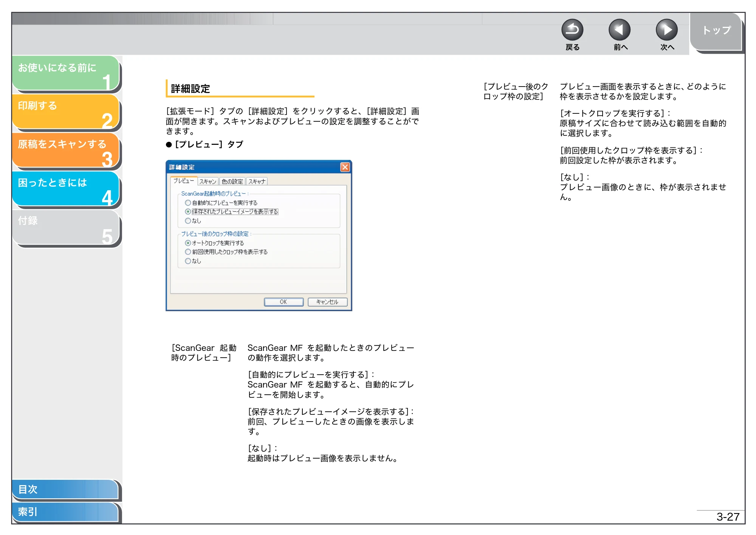Go to next page with 次へ icon
The height and width of the screenshot is (535, 756).
click(x=666, y=30)
